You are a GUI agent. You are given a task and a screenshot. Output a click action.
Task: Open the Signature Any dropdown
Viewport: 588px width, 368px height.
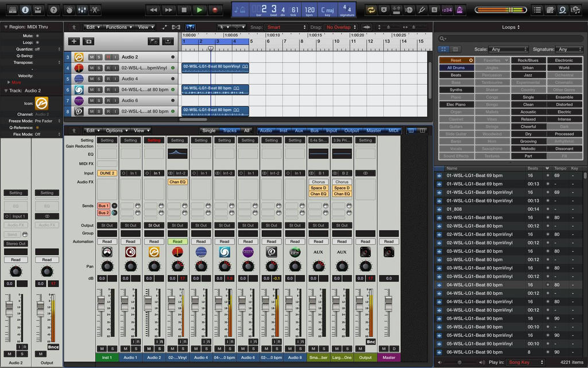(x=569, y=49)
